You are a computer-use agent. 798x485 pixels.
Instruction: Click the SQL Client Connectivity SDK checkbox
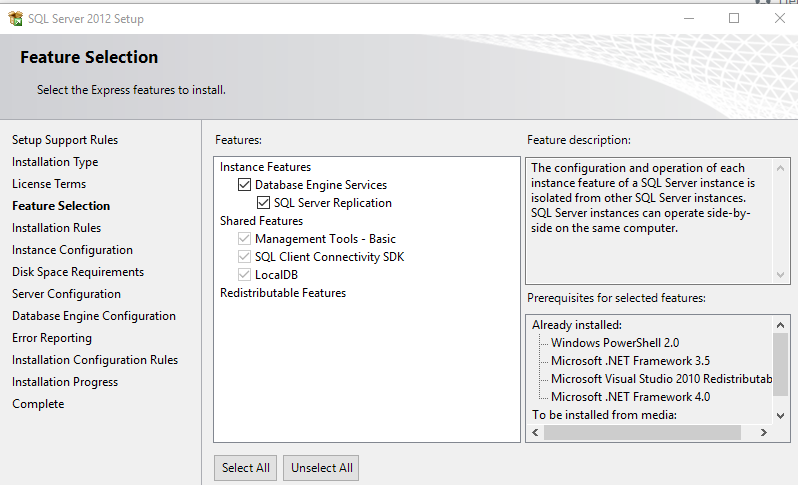point(244,257)
